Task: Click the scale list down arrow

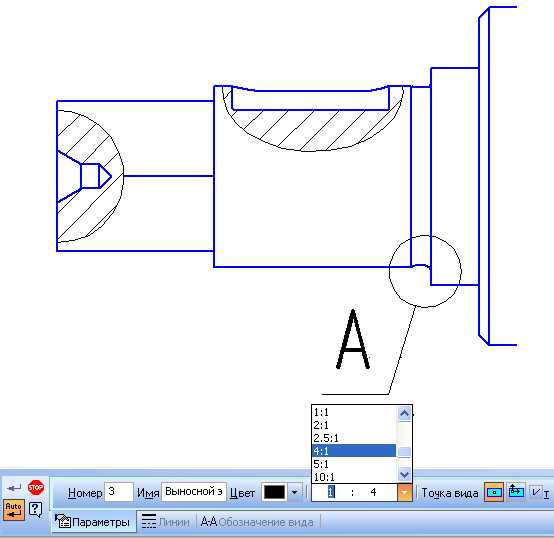Action: pyautogui.click(x=405, y=475)
